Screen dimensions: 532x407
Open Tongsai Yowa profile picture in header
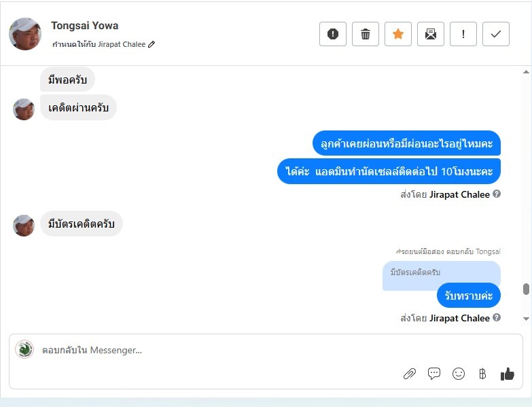(25, 34)
